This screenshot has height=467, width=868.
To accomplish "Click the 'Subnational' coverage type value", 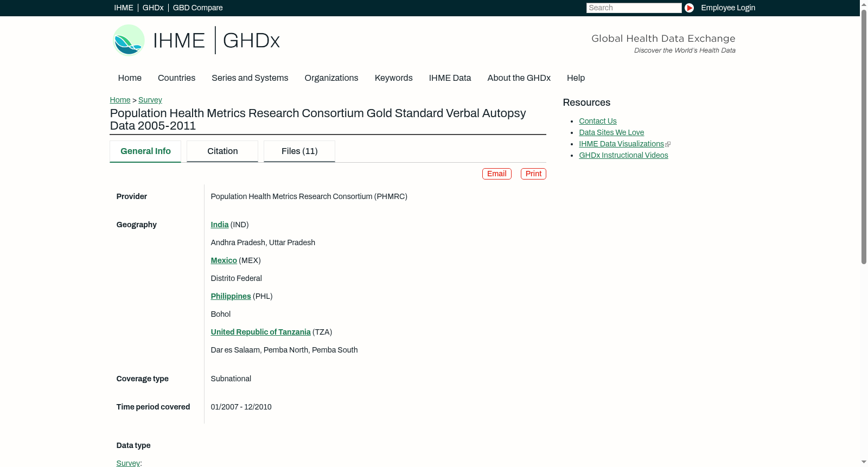I will pyautogui.click(x=231, y=379).
